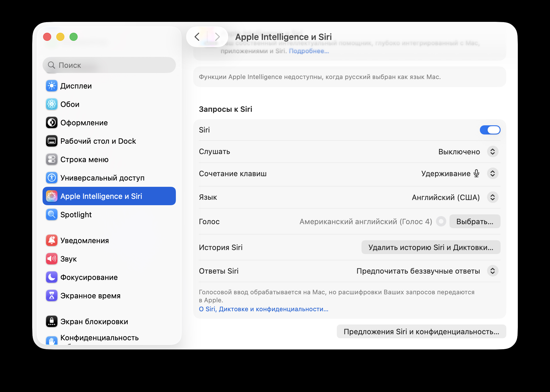Image resolution: width=550 pixels, height=392 pixels.
Task: Click the Запросы к Siri heading
Action: click(x=225, y=109)
